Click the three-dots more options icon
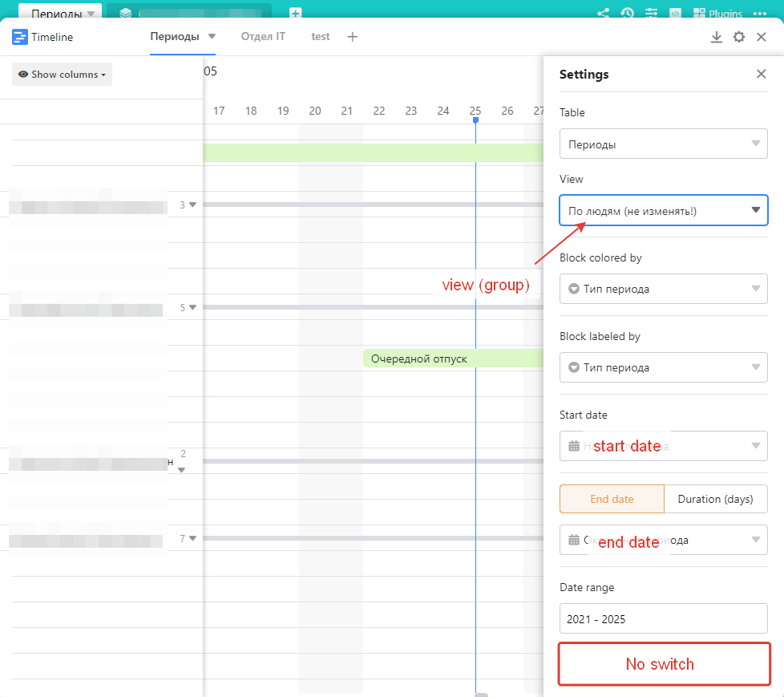Viewport: 784px width, 697px height. (760, 14)
